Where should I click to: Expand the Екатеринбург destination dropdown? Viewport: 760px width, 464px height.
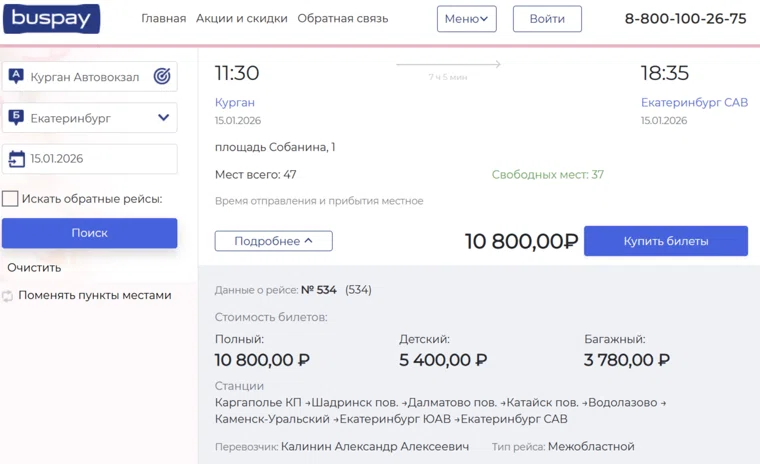[x=164, y=118]
